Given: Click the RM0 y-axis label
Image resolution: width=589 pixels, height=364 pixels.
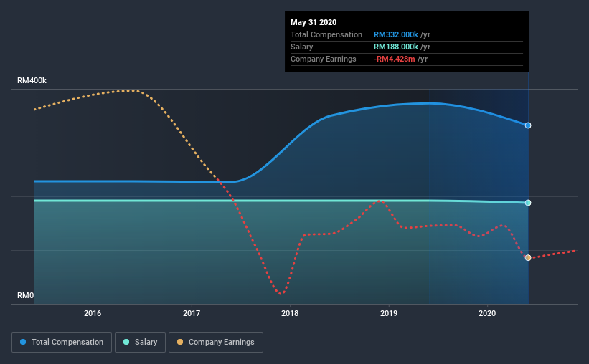Looking at the screenshot, I should pyautogui.click(x=26, y=295).
